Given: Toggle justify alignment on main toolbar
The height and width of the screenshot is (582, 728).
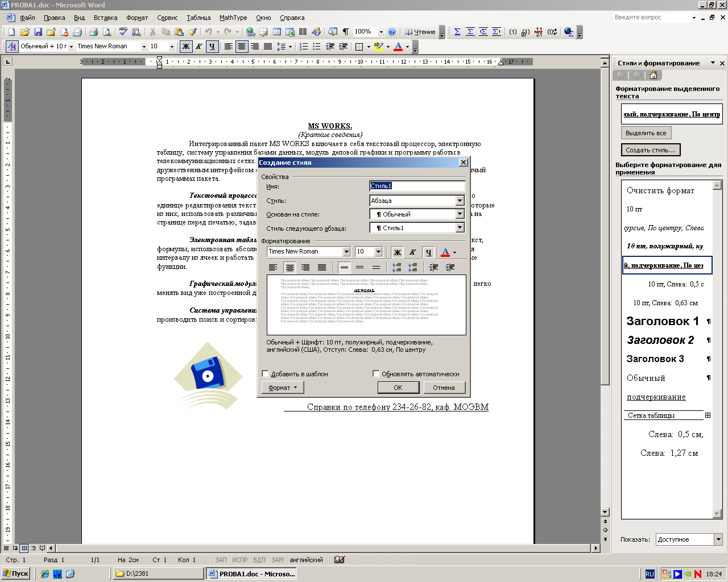Looking at the screenshot, I should pyautogui.click(x=267, y=47).
